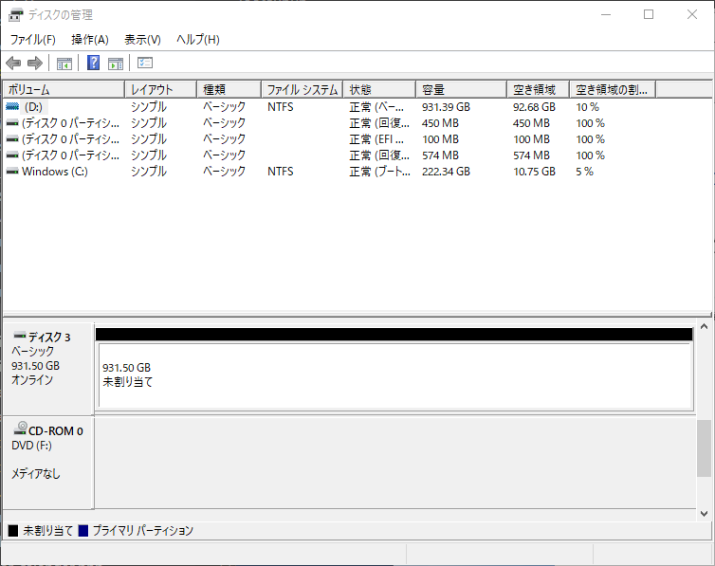This screenshot has height=566, width=715.
Task: Click the forward arrow toolbar icon
Action: [x=35, y=63]
